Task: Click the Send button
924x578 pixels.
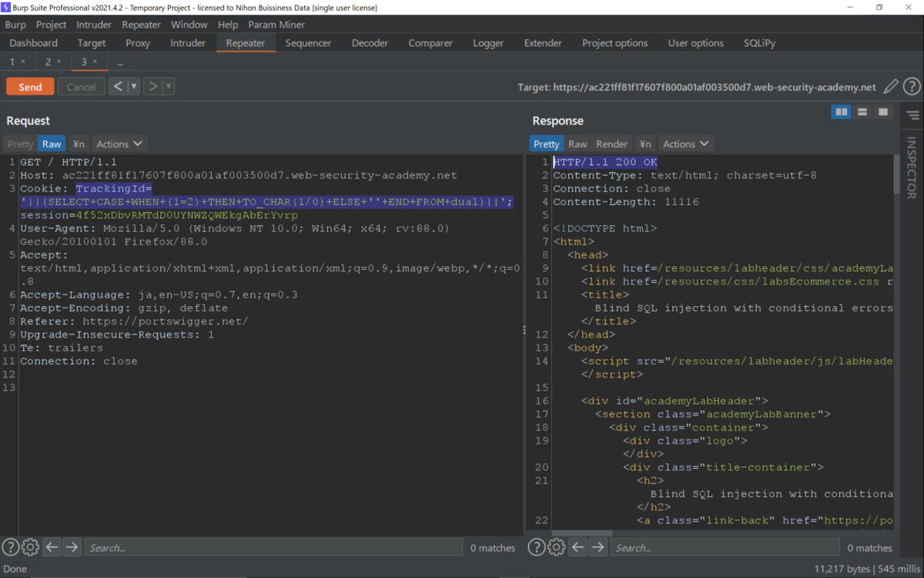Action: click(30, 86)
